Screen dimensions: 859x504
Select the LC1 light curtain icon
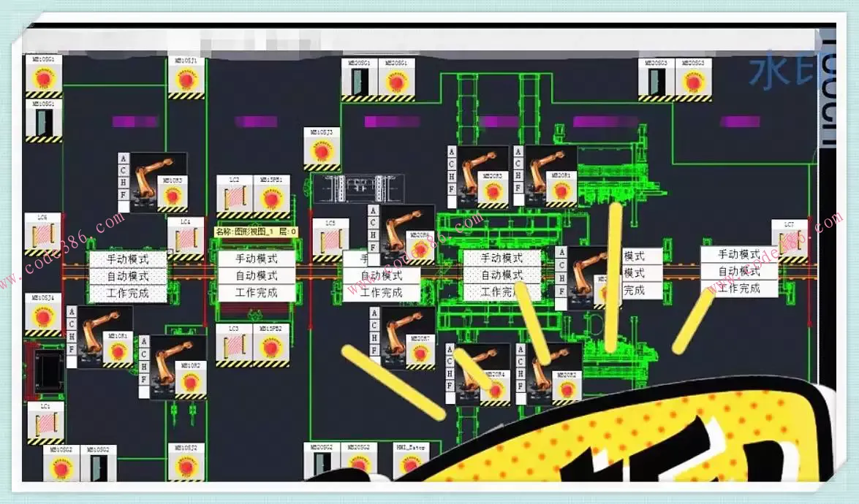[x=45, y=424]
